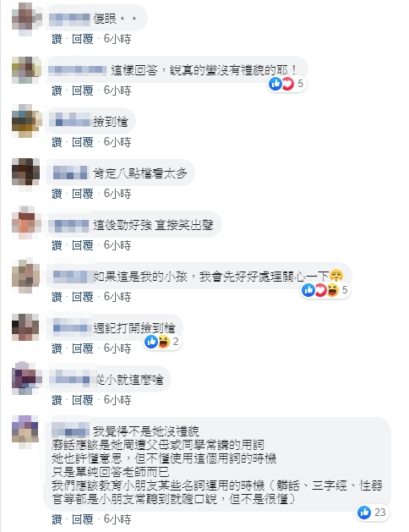Click timestamp under the 傻眼 comment
This screenshot has width=409, height=532.
pos(117,39)
